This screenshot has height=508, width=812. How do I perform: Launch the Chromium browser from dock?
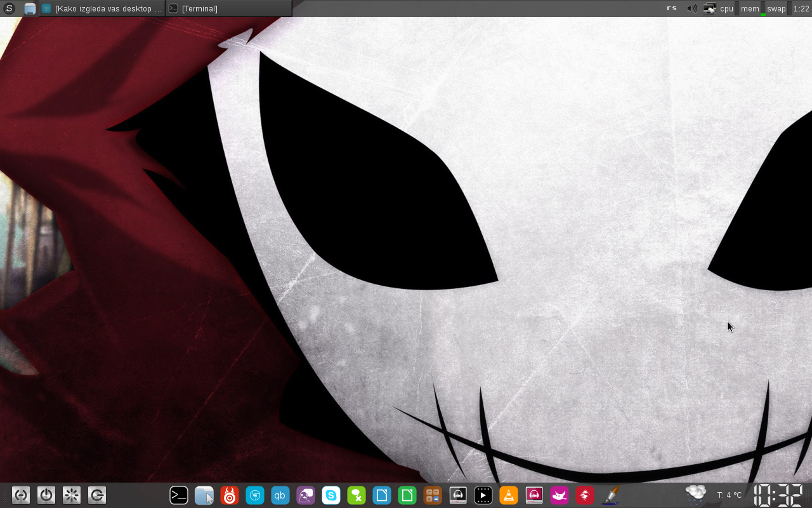tap(255, 495)
